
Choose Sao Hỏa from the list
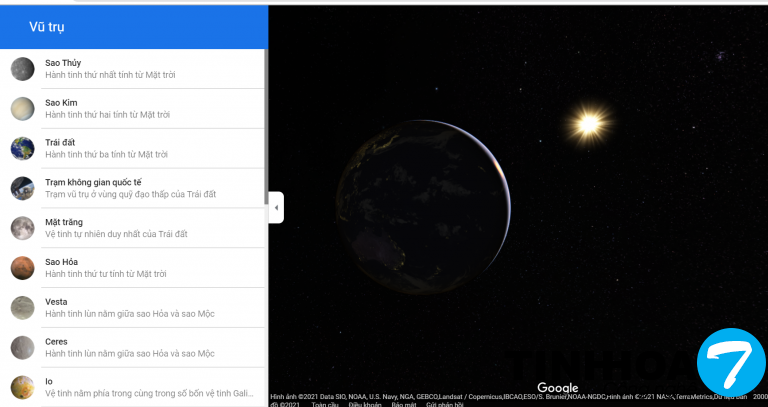(130, 267)
